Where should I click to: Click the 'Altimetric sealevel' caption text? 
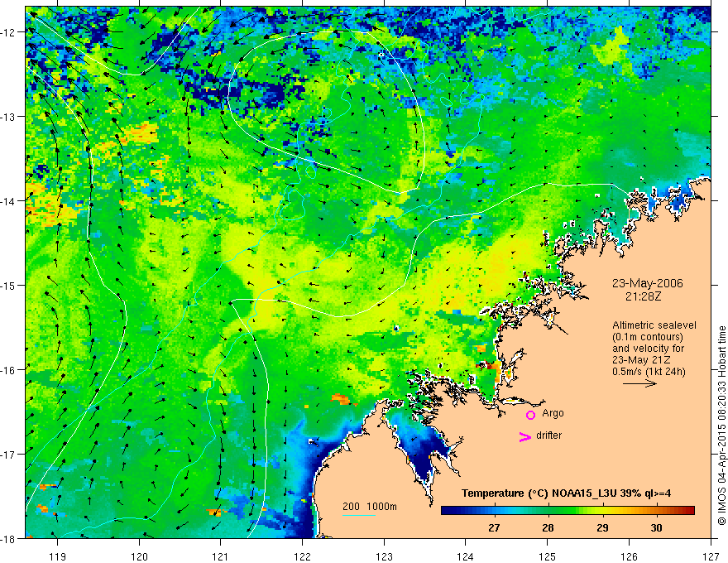tap(654, 325)
